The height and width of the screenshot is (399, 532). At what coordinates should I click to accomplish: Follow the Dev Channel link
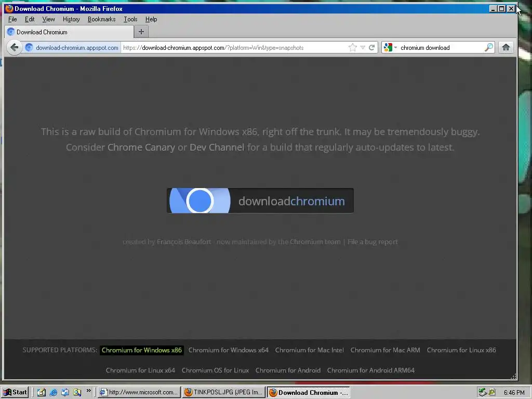click(x=217, y=147)
